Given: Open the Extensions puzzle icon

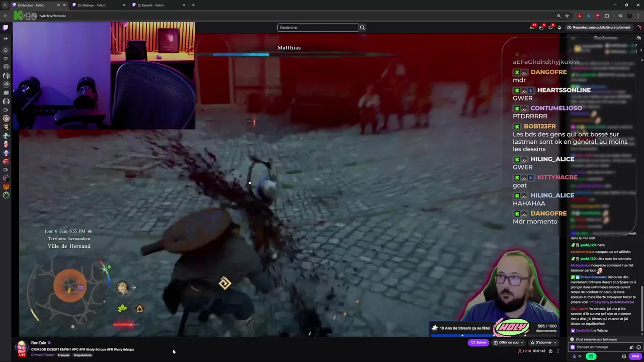Looking at the screenshot, I should tap(607, 16).
